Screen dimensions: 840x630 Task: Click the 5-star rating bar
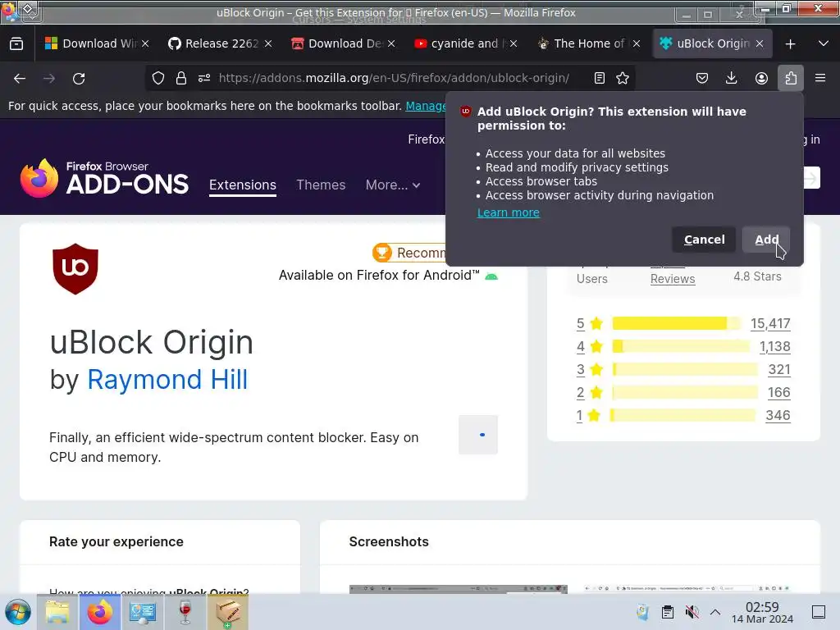677,323
